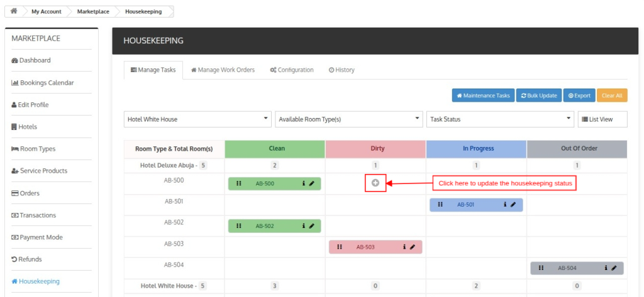This screenshot has height=297, width=644.
Task: Switch to Manage Tasks tab
Action: [153, 70]
